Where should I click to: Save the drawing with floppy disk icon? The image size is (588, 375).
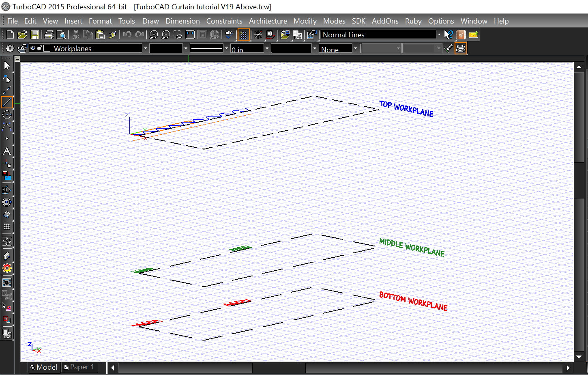tap(35, 35)
